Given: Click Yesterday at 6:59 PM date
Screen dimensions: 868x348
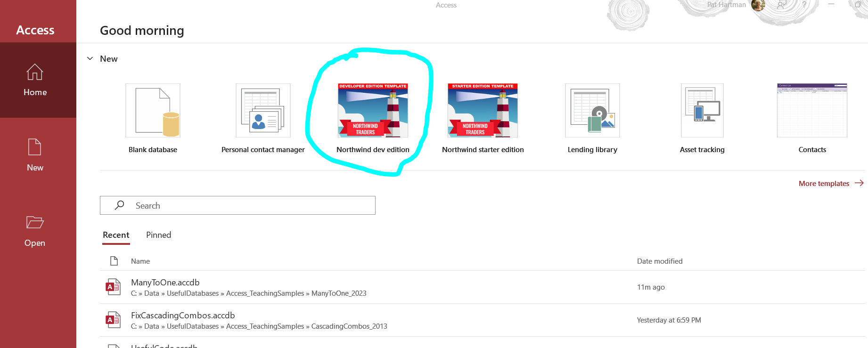Looking at the screenshot, I should (x=669, y=320).
